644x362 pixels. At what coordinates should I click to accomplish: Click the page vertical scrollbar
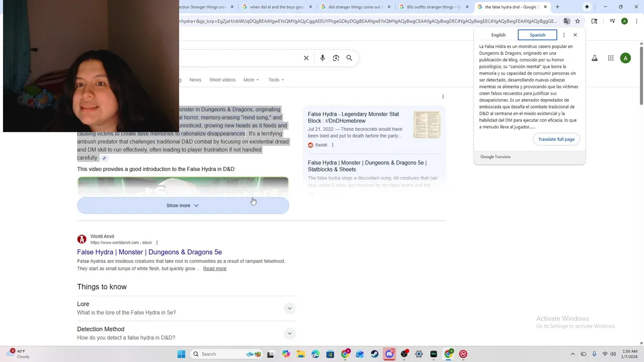point(641,75)
